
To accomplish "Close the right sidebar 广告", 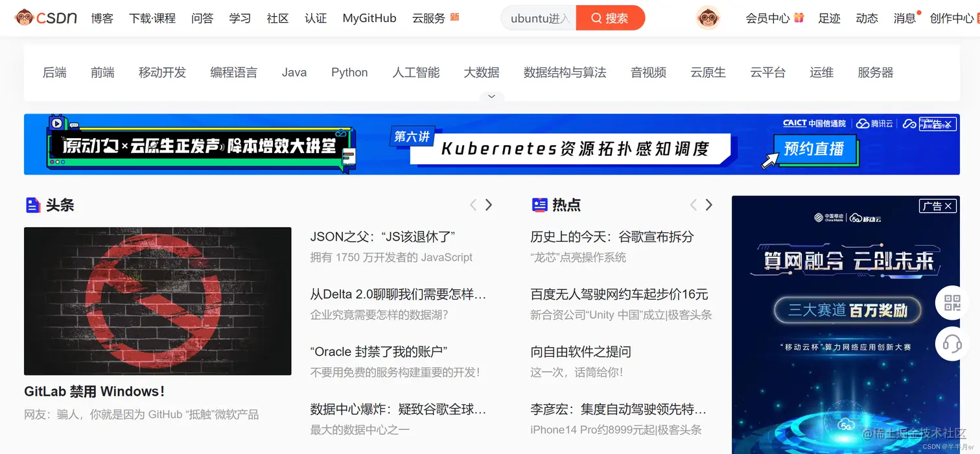I will click(x=948, y=206).
